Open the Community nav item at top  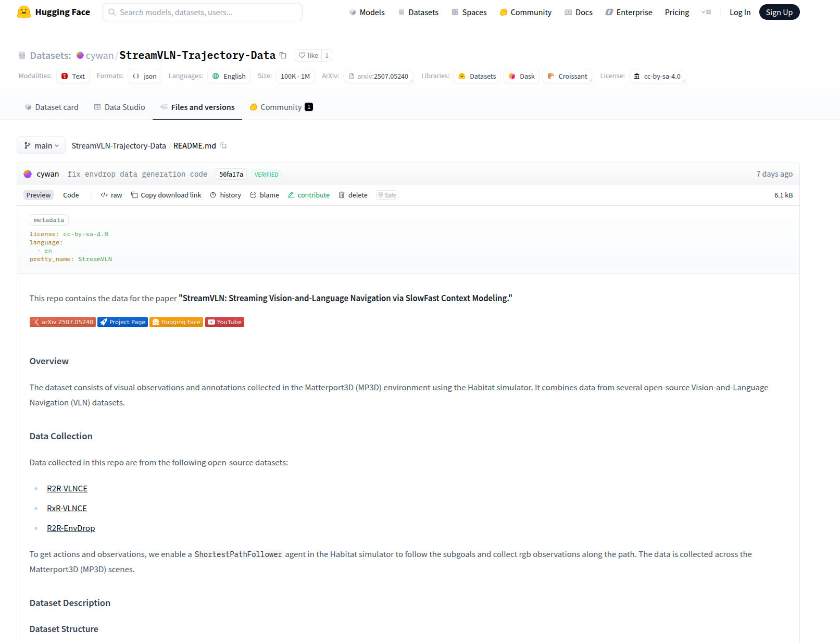525,12
